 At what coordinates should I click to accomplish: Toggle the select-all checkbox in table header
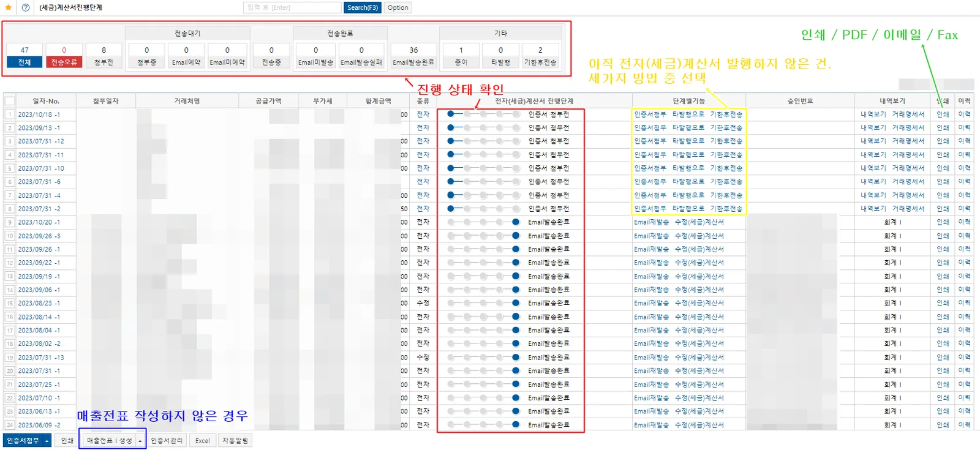coord(9,101)
